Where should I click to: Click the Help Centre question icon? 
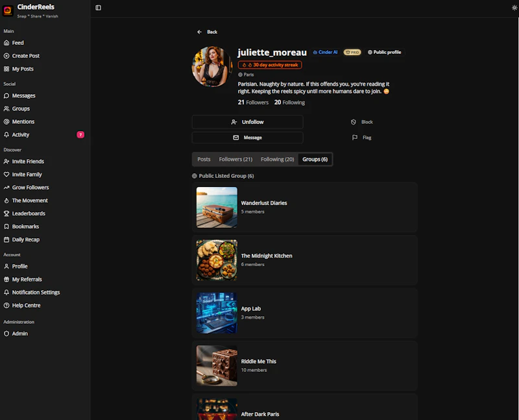[6, 305]
